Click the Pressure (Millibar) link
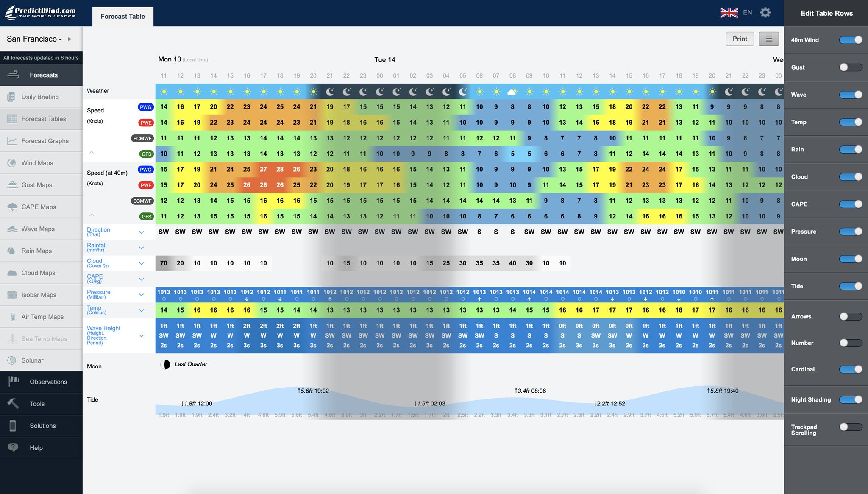This screenshot has height=494, width=868. tap(98, 294)
